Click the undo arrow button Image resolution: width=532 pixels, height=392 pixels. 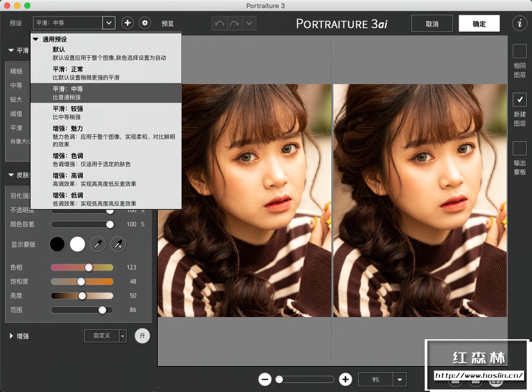pyautogui.click(x=219, y=23)
